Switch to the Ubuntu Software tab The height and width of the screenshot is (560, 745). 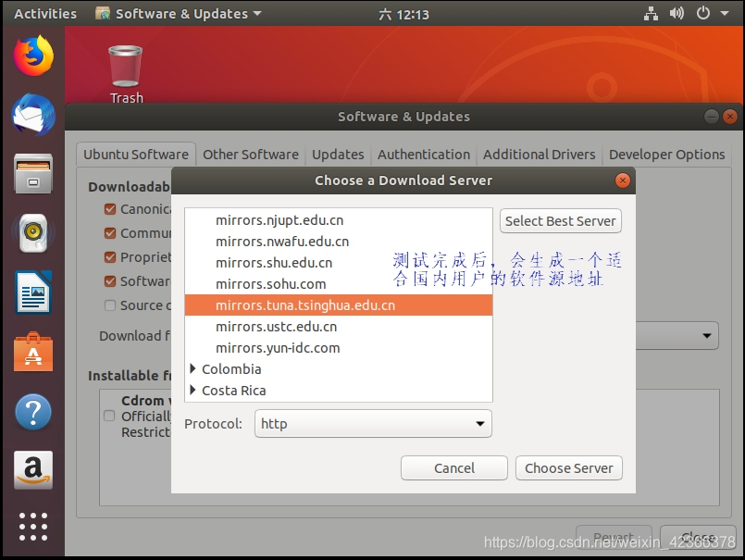pyautogui.click(x=136, y=155)
